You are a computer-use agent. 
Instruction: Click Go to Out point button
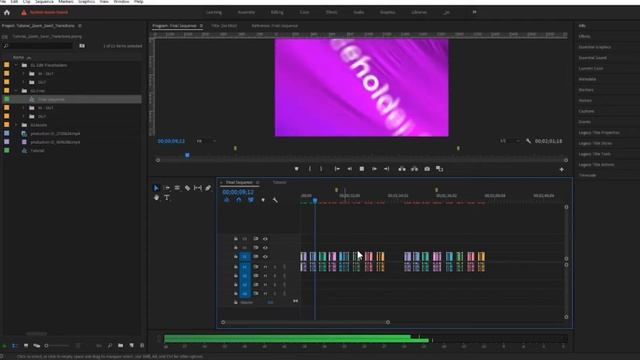pos(387,169)
